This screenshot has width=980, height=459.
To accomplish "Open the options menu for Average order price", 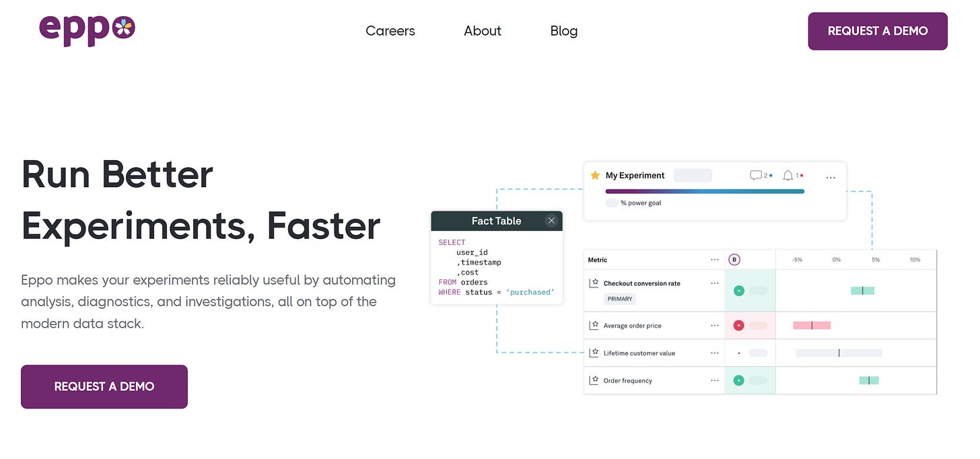I will (x=715, y=326).
